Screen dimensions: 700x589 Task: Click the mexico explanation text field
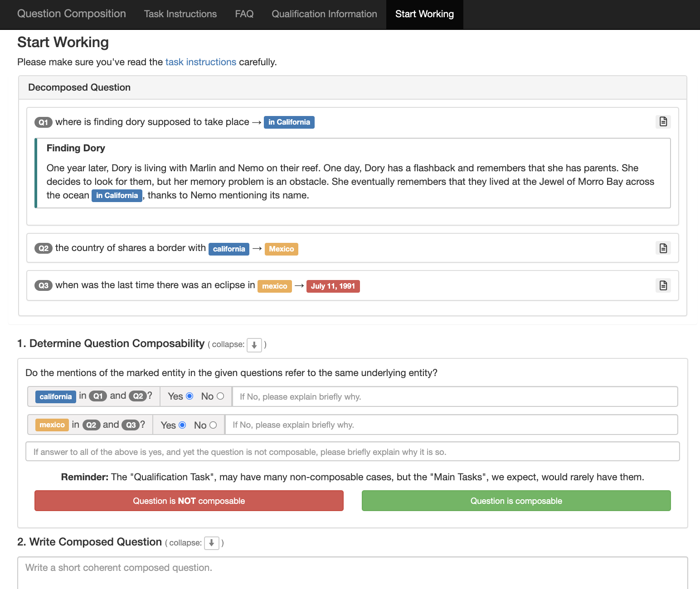[x=451, y=425]
